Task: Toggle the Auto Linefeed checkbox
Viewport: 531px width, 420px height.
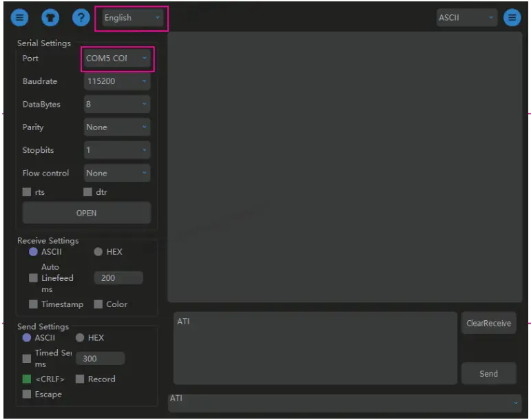Action: 33,278
